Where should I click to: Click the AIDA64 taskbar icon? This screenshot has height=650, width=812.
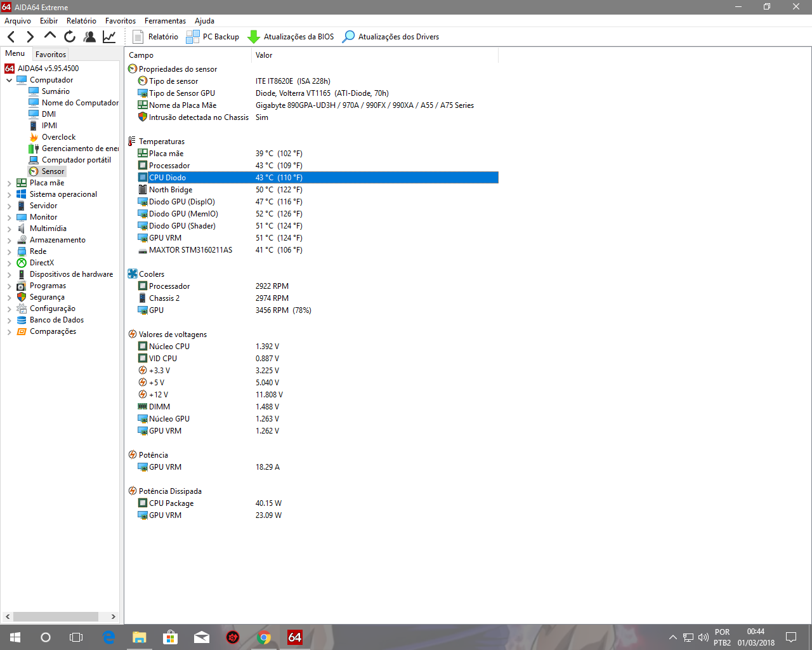point(295,637)
